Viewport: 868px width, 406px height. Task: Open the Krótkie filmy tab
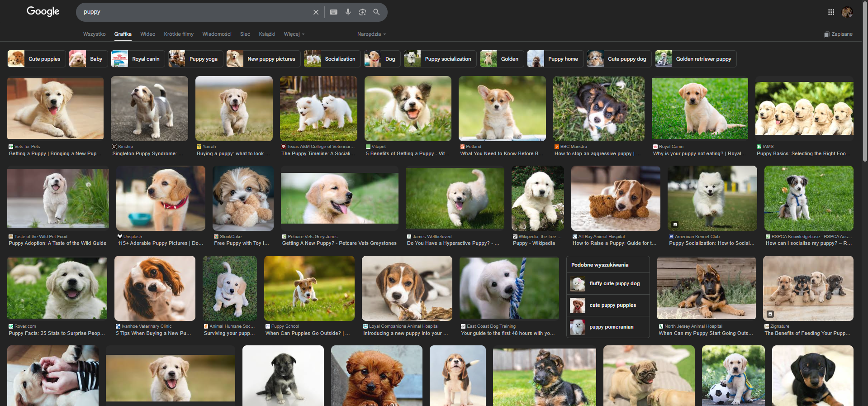(179, 34)
